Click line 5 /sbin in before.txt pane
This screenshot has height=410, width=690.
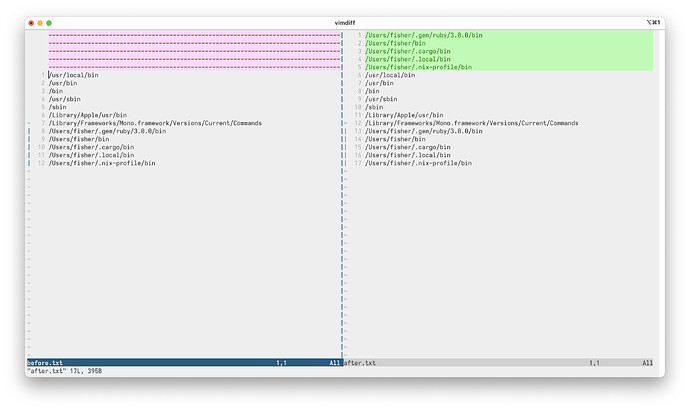58,107
